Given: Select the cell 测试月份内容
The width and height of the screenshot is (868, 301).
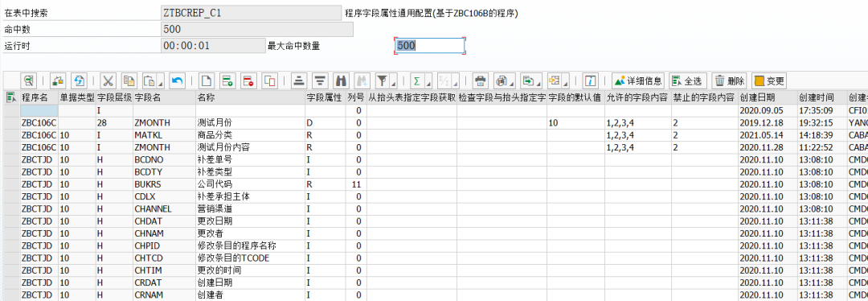Looking at the screenshot, I should [x=250, y=147].
